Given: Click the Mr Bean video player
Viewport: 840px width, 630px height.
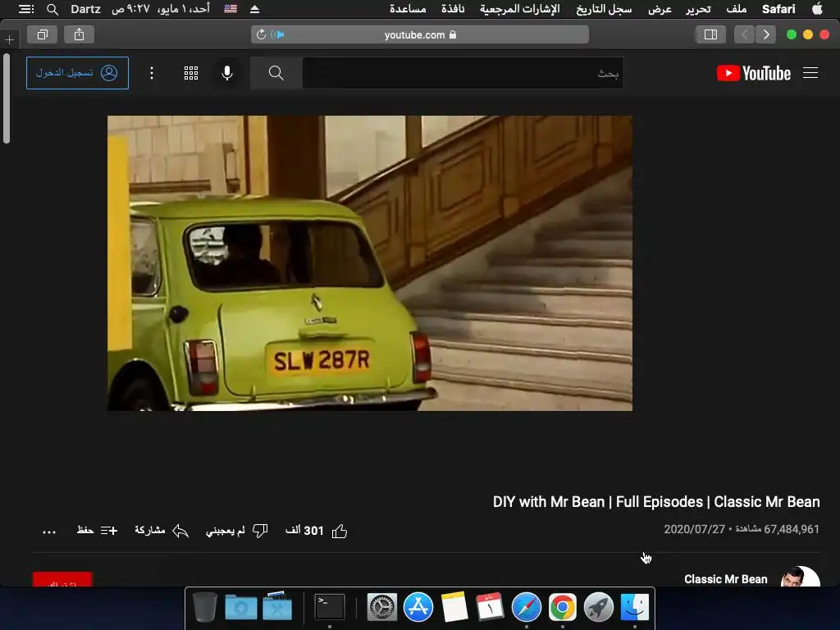Looking at the screenshot, I should click(x=370, y=263).
